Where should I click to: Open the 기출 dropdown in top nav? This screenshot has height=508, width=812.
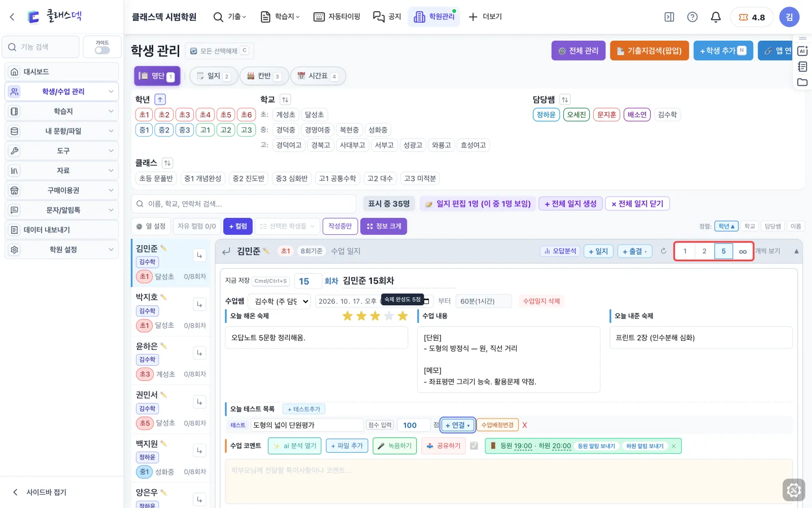point(230,17)
